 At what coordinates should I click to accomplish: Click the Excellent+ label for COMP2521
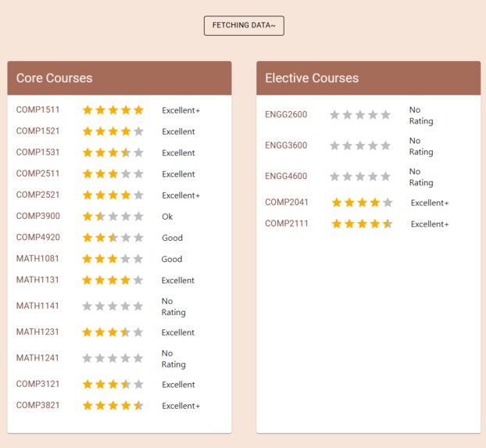(181, 195)
